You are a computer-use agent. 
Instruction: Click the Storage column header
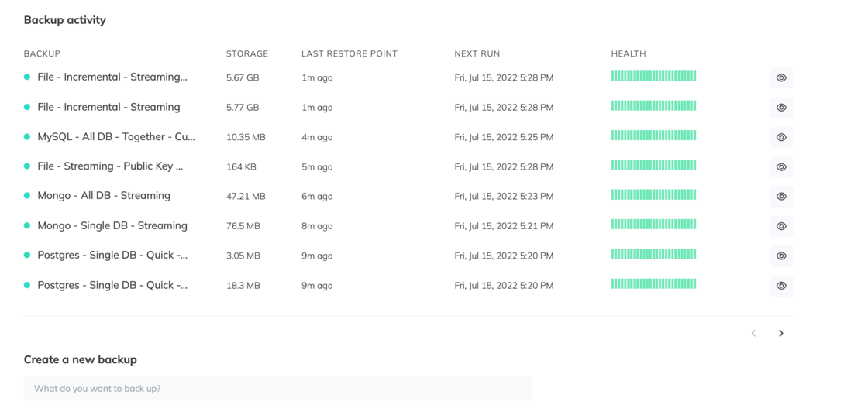246,53
